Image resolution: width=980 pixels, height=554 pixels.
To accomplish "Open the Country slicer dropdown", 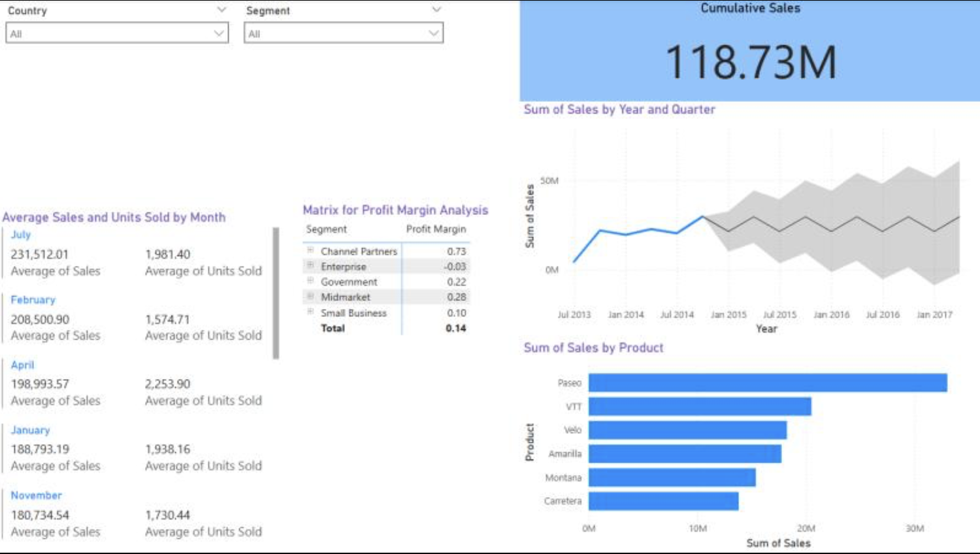I will 218,31.
